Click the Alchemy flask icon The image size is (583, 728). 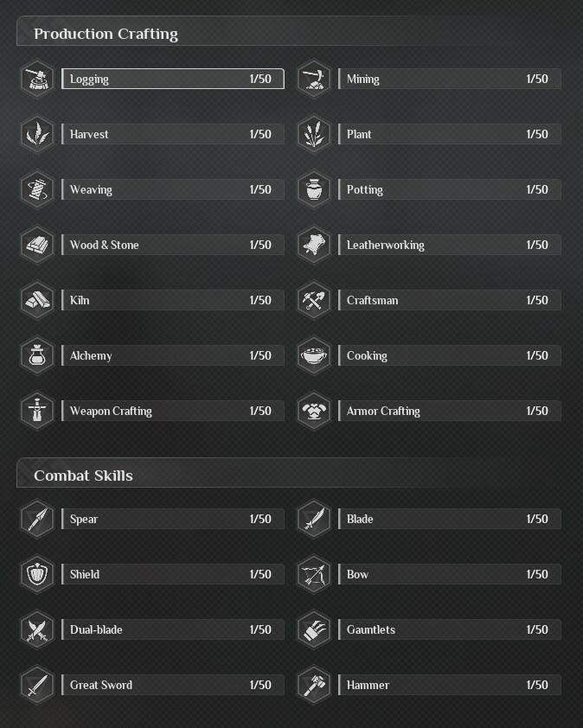click(37, 355)
